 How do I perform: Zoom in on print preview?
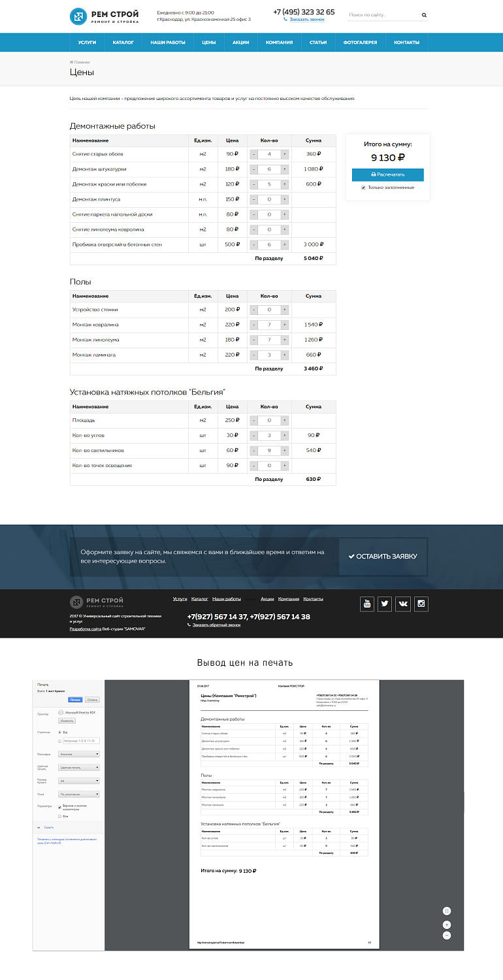(447, 924)
